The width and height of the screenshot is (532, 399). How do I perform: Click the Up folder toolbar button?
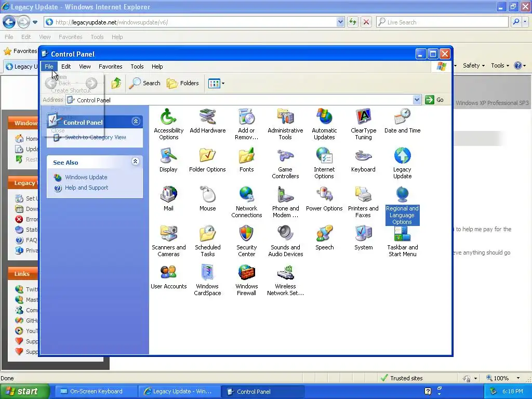(116, 83)
